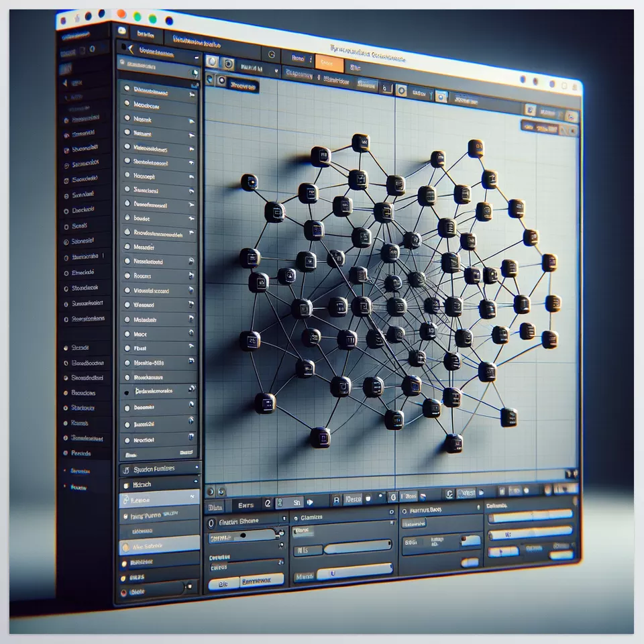Adjust the top slider in rightmost panel
Viewport: 644px width, 644px height.
pos(530,517)
